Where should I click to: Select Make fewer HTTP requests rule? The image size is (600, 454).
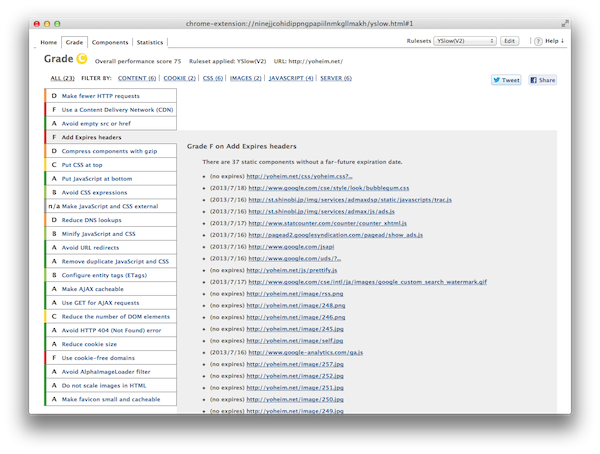coord(111,96)
